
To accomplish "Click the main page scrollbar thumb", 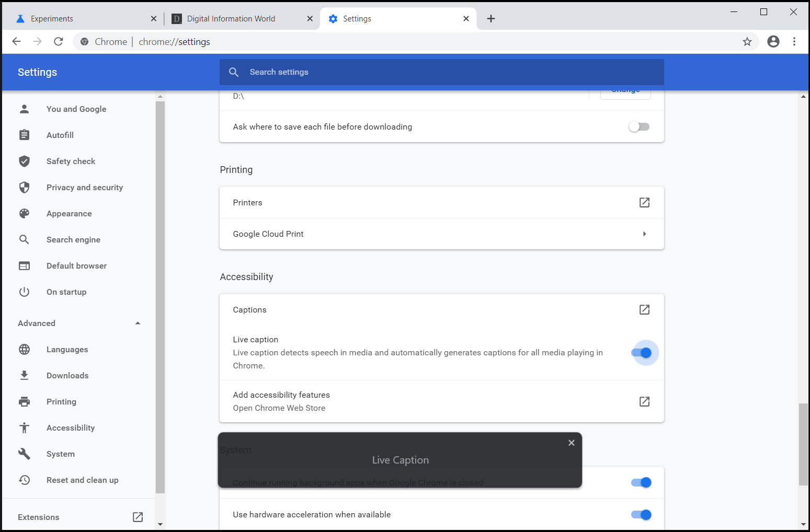I will point(803,444).
